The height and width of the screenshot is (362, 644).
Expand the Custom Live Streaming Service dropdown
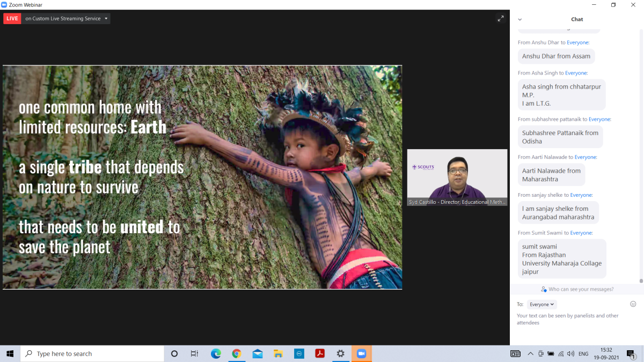[106, 18]
